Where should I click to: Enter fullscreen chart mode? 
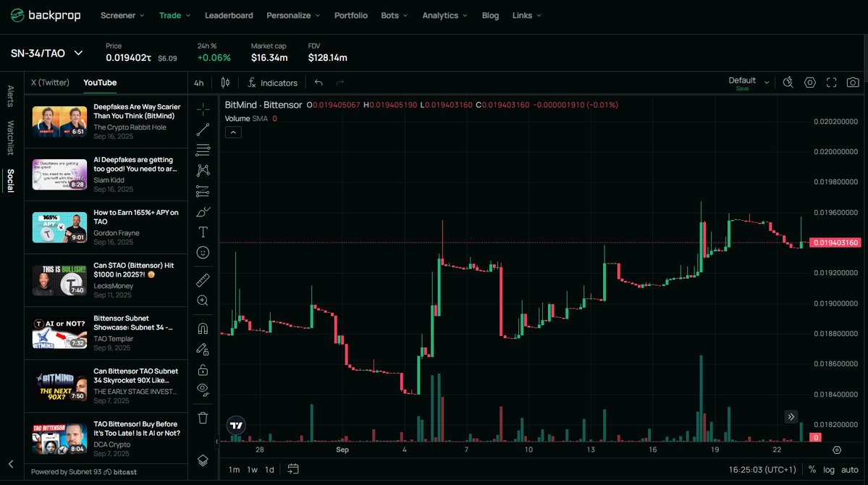(832, 83)
